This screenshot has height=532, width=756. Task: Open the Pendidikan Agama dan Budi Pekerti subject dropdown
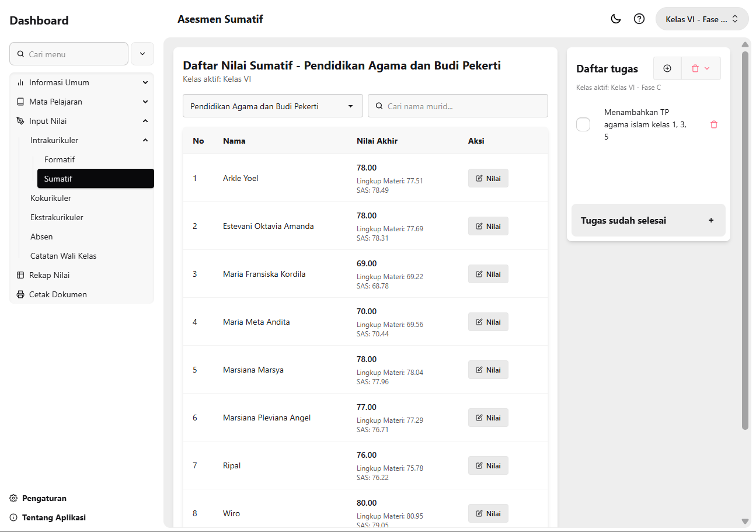tap(273, 106)
